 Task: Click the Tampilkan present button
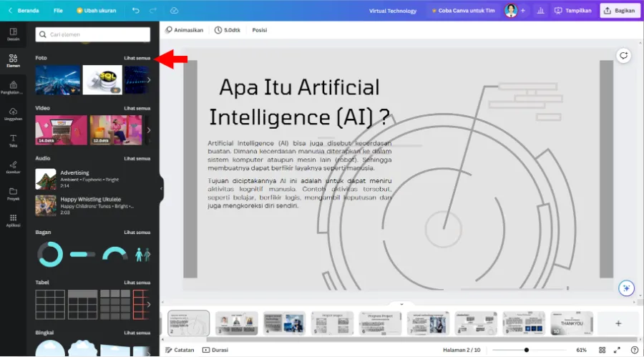573,11
